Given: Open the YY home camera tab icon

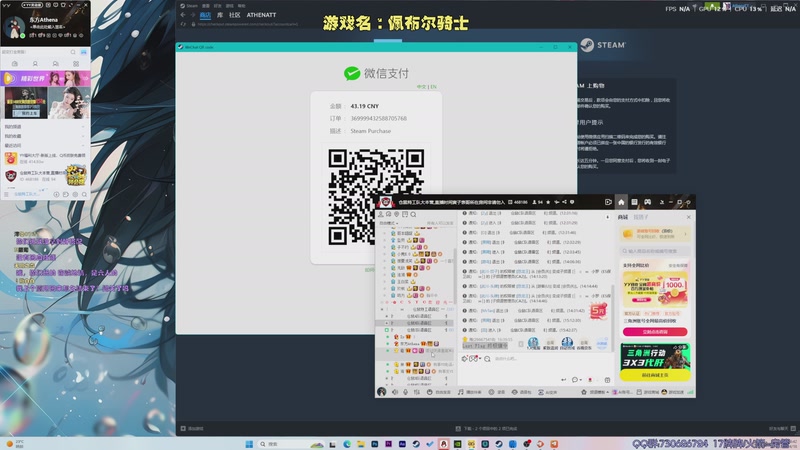Looking at the screenshot, I should [x=15, y=64].
